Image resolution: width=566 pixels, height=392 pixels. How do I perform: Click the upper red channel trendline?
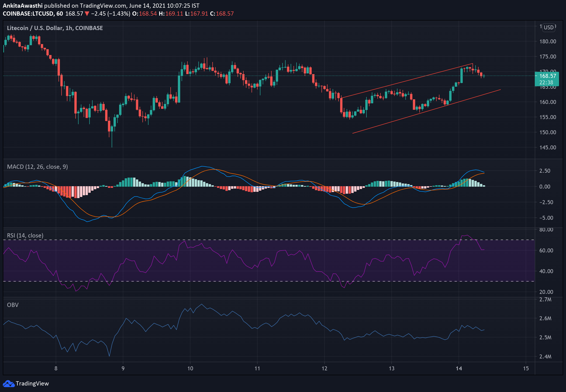[407, 81]
